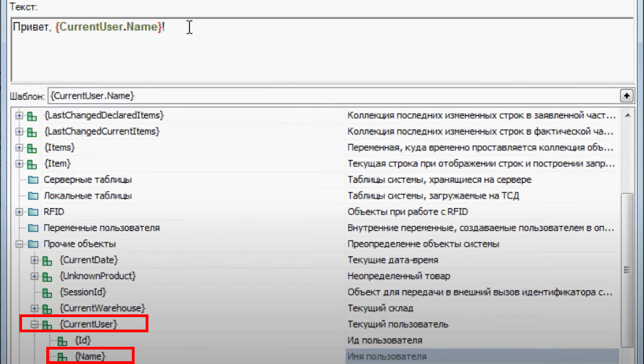
Task: Select the {CurrentWarehouse} tree item
Action: click(x=102, y=307)
